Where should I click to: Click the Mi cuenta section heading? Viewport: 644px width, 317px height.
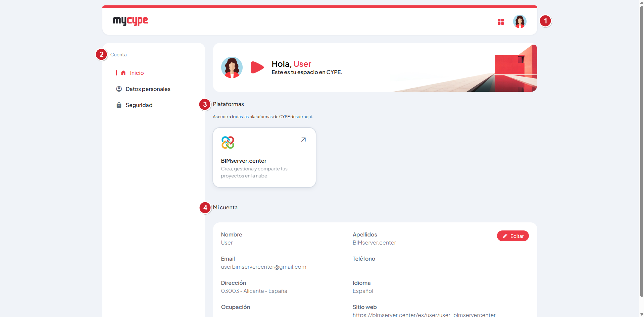pyautogui.click(x=225, y=207)
